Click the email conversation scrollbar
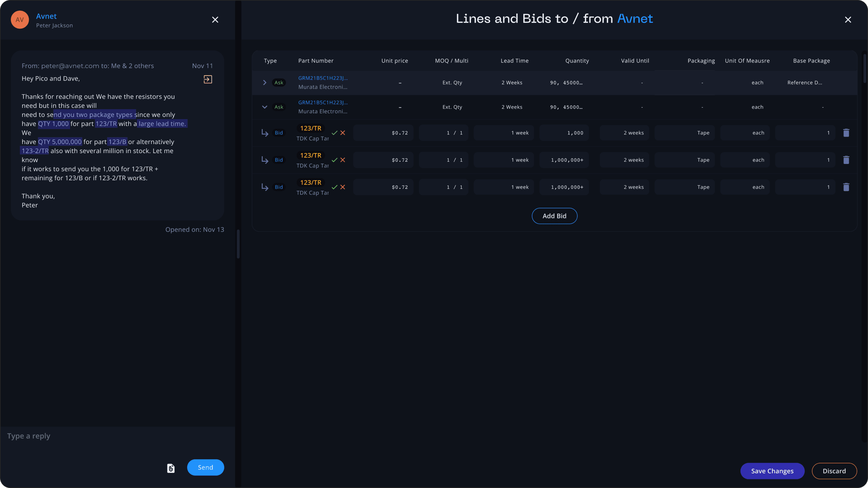The height and width of the screenshot is (488, 868). pyautogui.click(x=238, y=244)
